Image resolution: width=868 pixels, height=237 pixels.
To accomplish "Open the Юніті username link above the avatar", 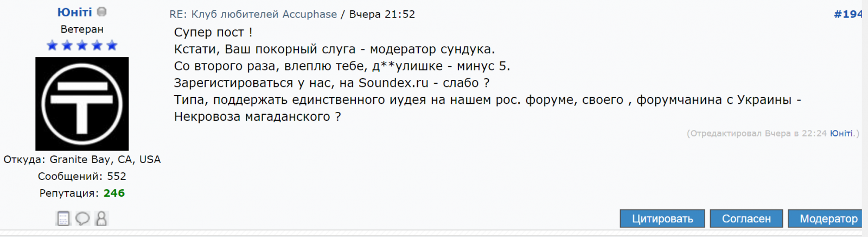I will click(x=74, y=12).
